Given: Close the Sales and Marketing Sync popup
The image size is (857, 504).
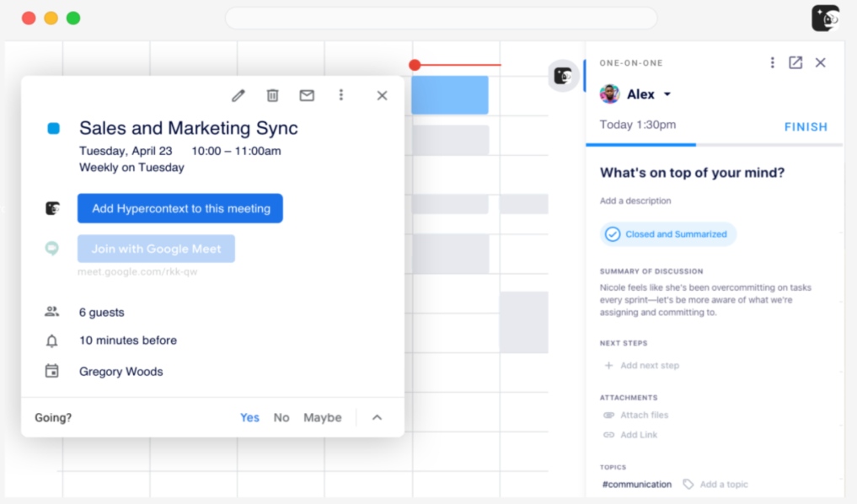Looking at the screenshot, I should pos(382,96).
